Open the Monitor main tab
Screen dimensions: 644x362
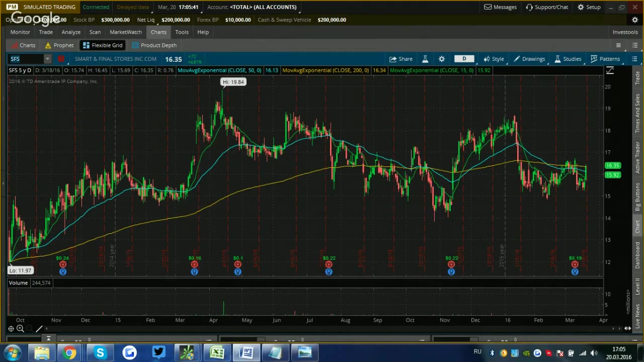(20, 32)
